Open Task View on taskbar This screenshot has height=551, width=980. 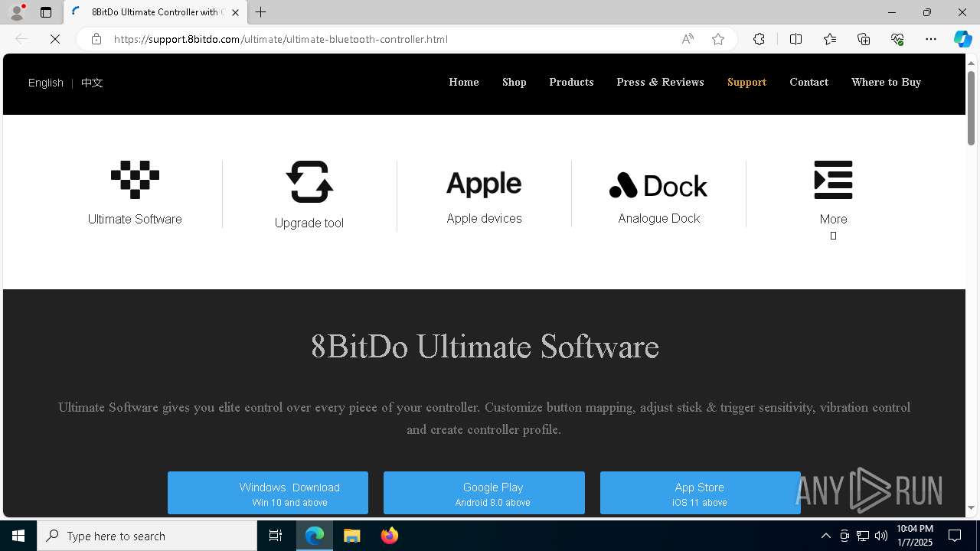pyautogui.click(x=276, y=536)
